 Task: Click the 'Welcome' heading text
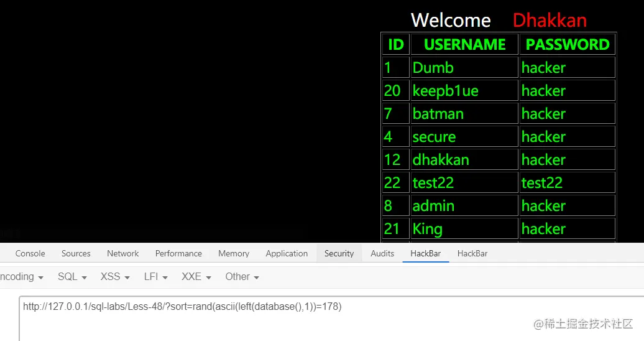(x=451, y=20)
